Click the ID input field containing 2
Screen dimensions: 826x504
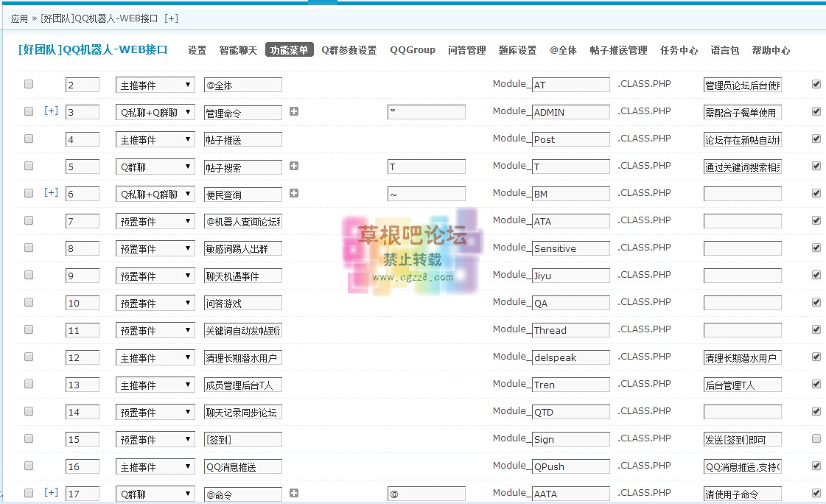[x=81, y=83]
